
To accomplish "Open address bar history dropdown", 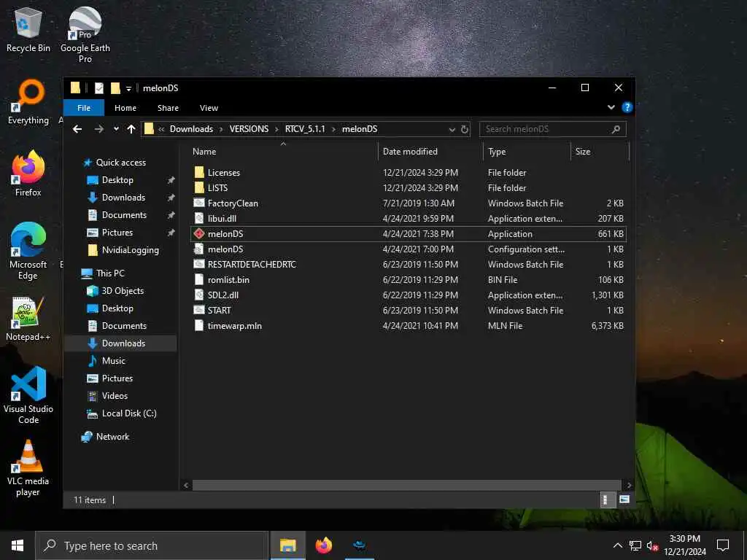I will (x=452, y=129).
